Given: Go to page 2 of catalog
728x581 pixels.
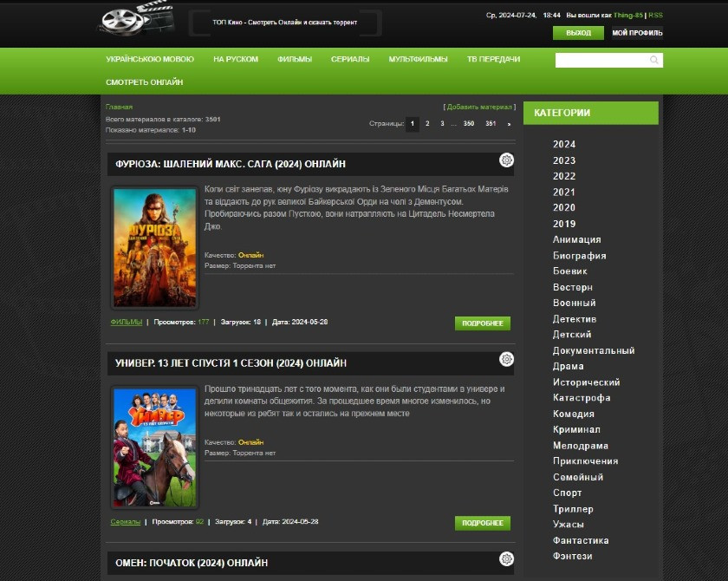Looking at the screenshot, I should [427, 124].
